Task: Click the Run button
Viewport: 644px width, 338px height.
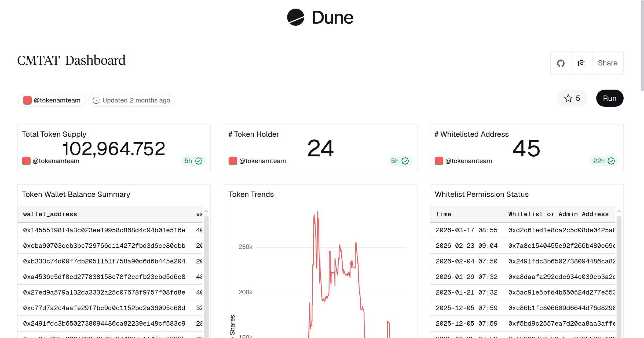Action: [610, 98]
